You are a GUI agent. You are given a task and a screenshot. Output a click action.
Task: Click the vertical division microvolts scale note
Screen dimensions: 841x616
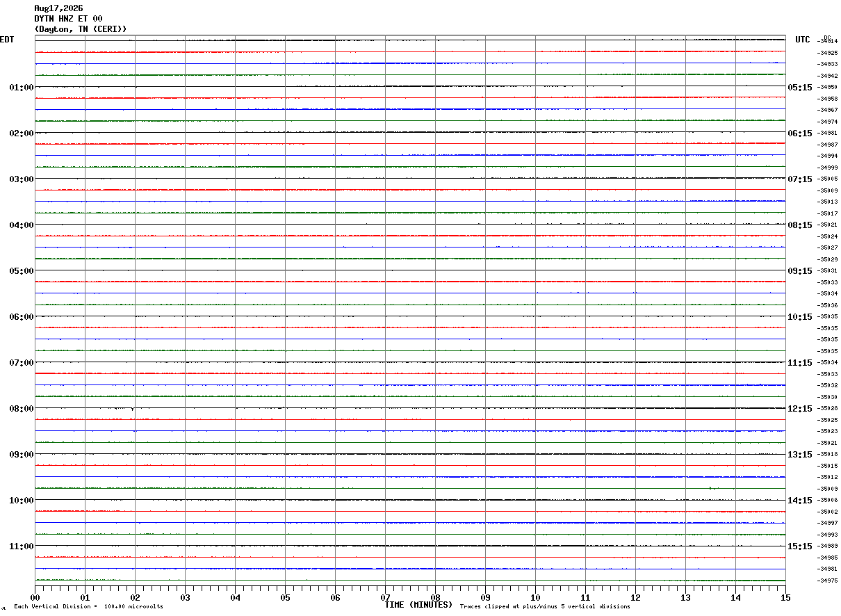click(89, 607)
